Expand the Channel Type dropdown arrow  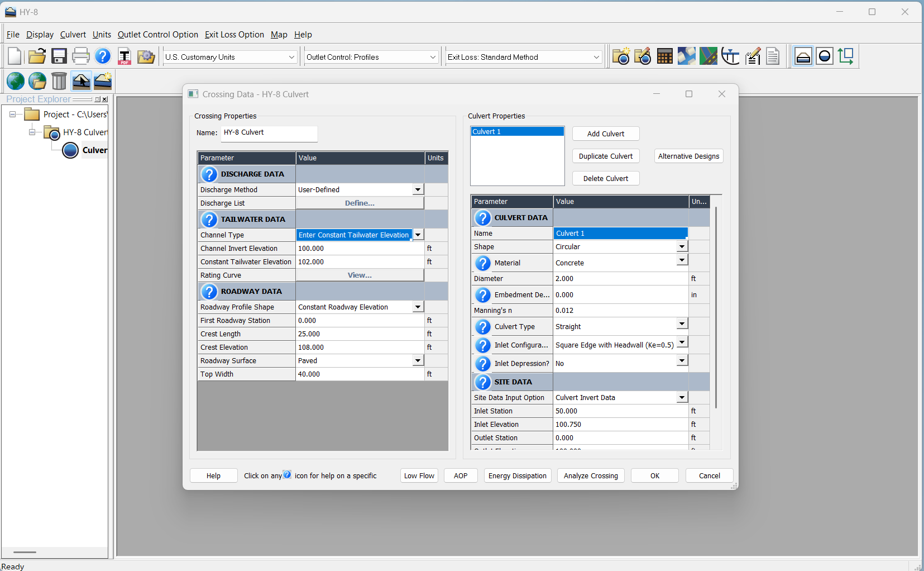pyautogui.click(x=418, y=235)
